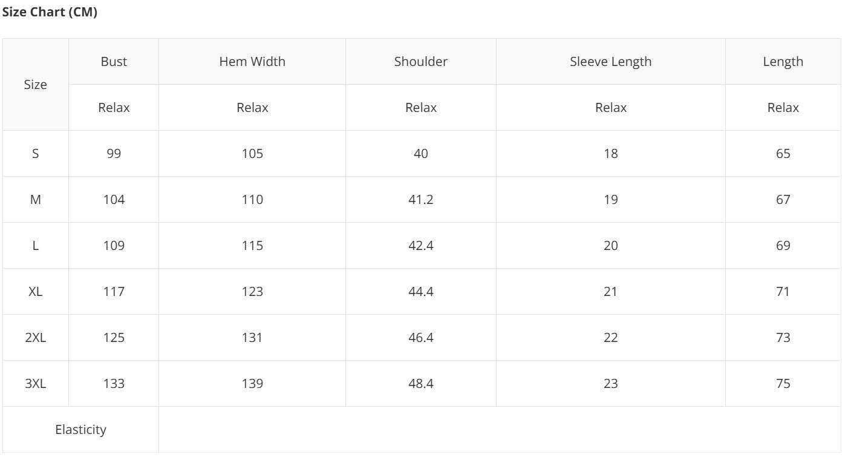Image resolution: width=868 pixels, height=460 pixels.
Task: Click sleeve length value 22 for 2XL
Action: [x=611, y=338]
